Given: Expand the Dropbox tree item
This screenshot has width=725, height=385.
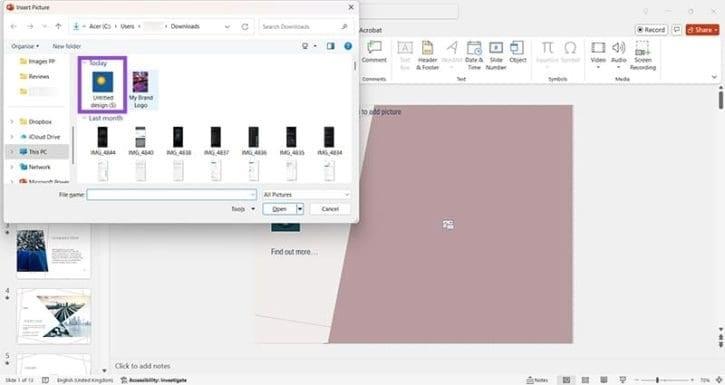Looking at the screenshot, I should (12, 122).
